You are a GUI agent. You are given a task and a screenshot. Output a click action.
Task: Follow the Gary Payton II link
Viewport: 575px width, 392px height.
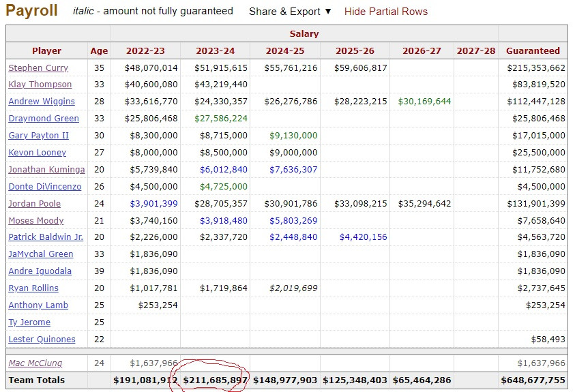point(38,135)
